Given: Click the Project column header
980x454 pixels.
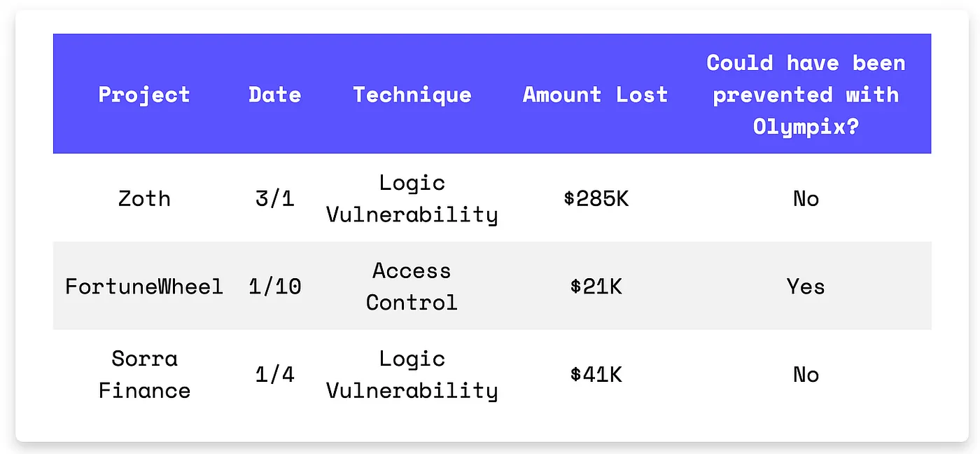Looking at the screenshot, I should [144, 95].
